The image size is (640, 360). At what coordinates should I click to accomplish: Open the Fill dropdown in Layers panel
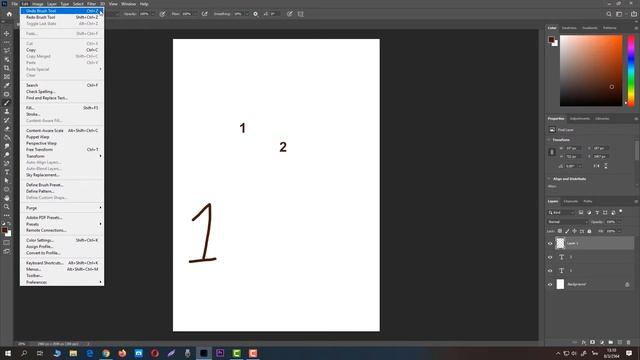[x=619, y=231]
